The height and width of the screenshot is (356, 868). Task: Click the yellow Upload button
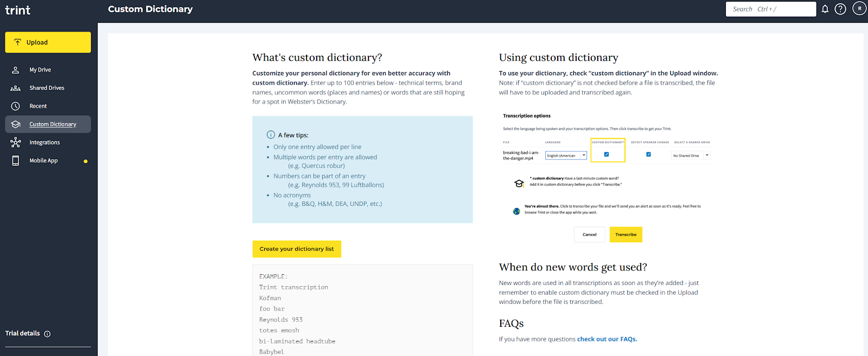[48, 42]
